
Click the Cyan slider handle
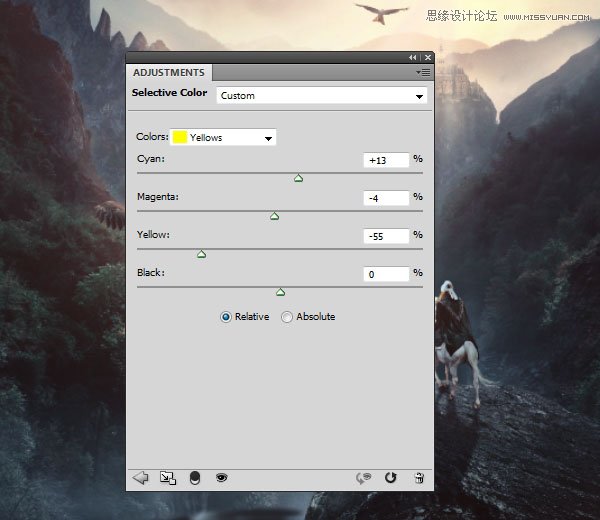[298, 178]
